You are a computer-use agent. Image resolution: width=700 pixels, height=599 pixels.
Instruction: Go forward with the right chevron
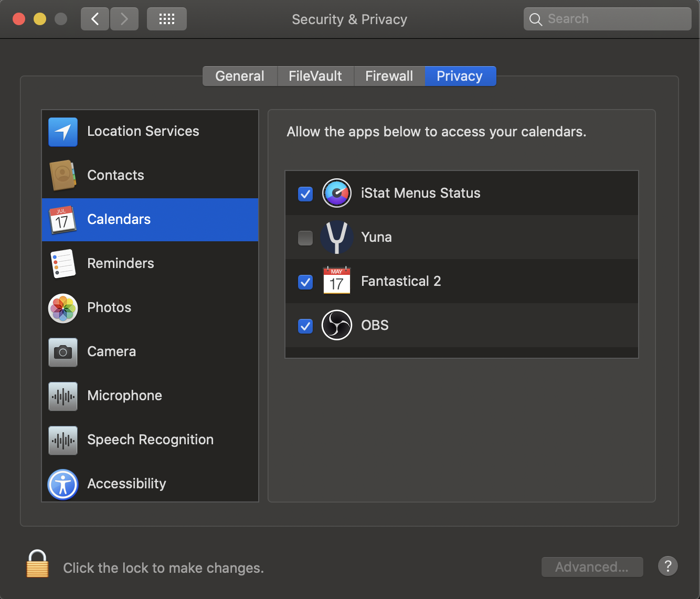[124, 19]
